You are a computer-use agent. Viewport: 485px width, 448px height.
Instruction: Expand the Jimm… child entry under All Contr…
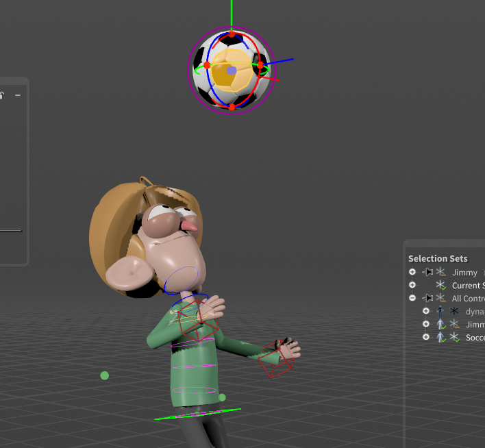pyautogui.click(x=426, y=324)
